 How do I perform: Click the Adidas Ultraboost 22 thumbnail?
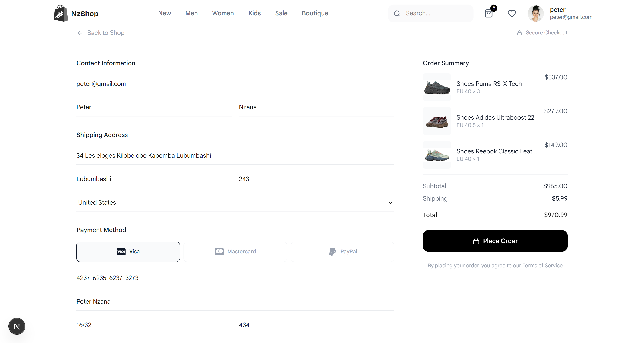[437, 121]
